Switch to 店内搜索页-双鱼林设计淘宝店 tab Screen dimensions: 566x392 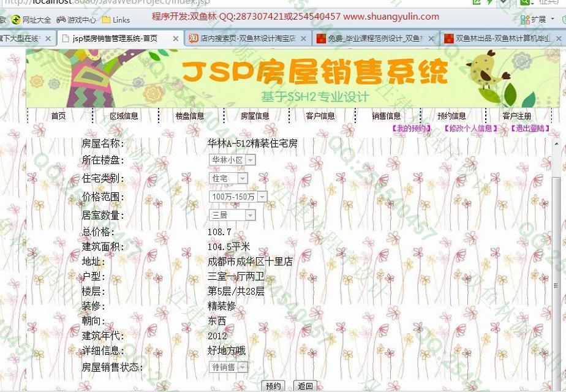pyautogui.click(x=247, y=38)
